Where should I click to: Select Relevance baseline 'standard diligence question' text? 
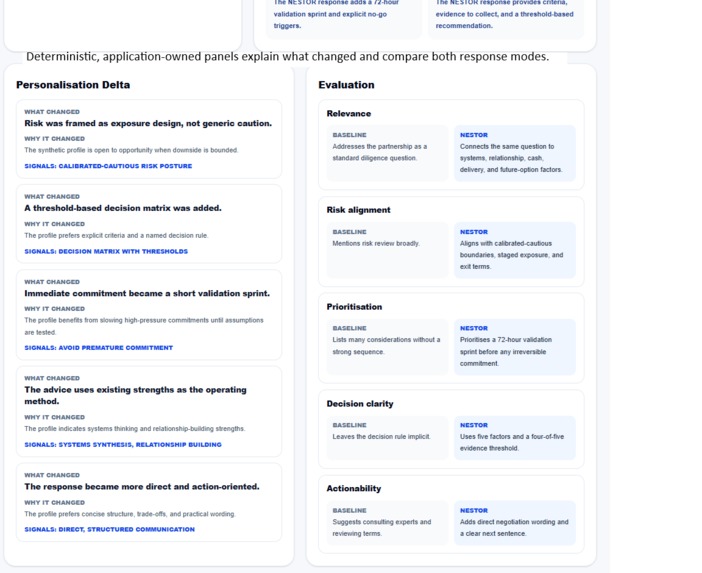click(380, 152)
